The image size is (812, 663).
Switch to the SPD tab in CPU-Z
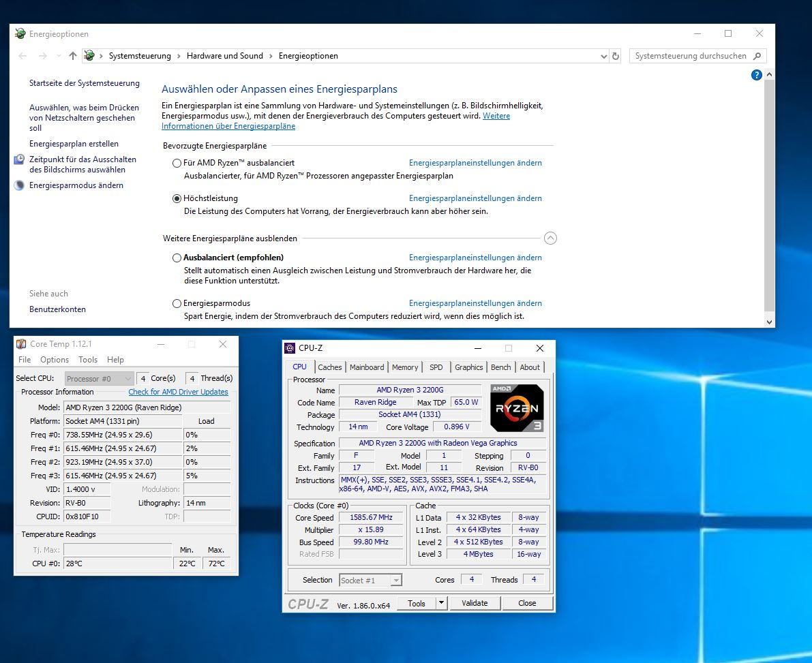point(436,367)
